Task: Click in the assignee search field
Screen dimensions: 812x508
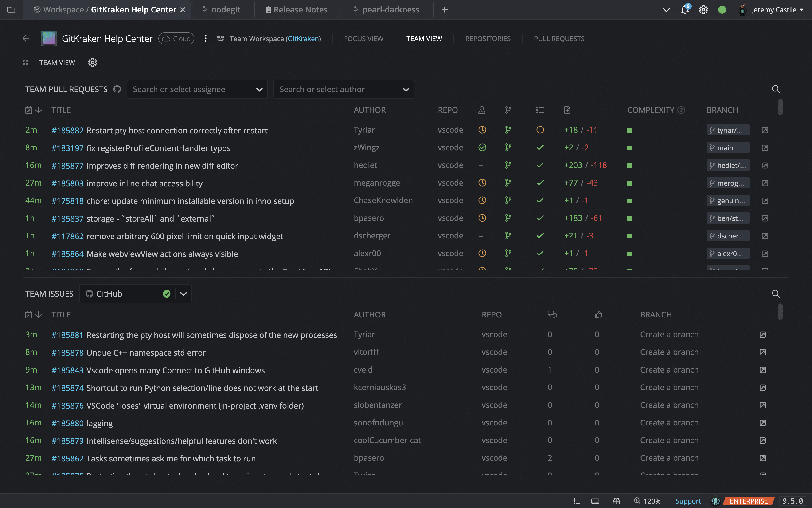Action: point(189,89)
